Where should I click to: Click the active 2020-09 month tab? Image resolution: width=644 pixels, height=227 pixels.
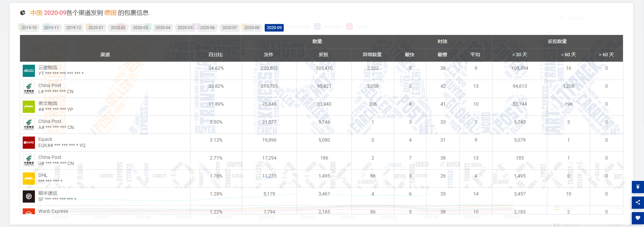pyautogui.click(x=274, y=28)
